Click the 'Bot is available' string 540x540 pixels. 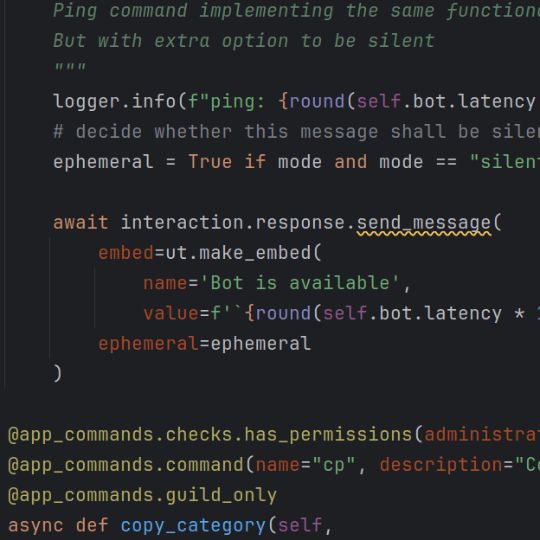point(299,283)
